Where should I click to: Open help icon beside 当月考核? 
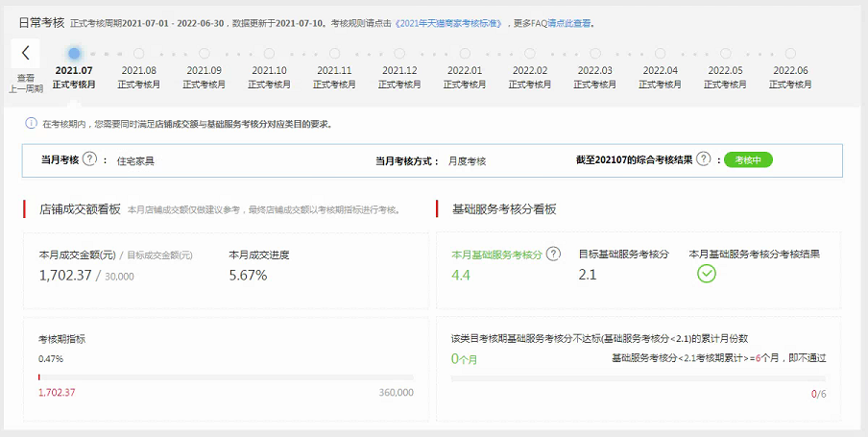pyautogui.click(x=89, y=159)
